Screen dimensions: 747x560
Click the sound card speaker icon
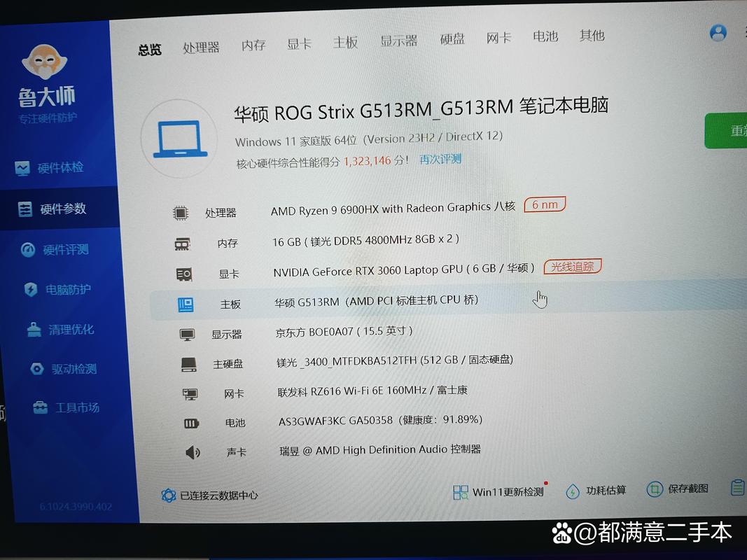tap(193, 452)
